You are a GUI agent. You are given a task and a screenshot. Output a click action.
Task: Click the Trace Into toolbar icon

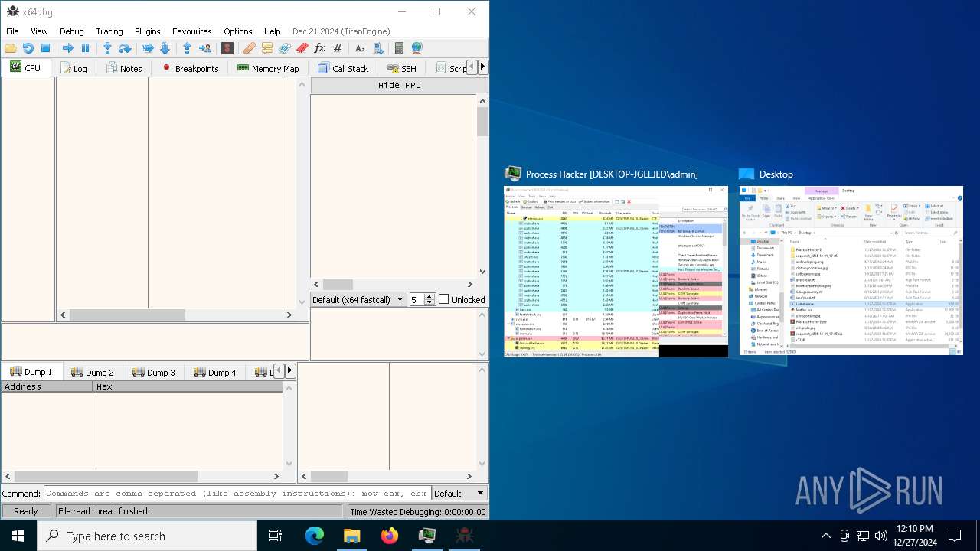pos(147,48)
